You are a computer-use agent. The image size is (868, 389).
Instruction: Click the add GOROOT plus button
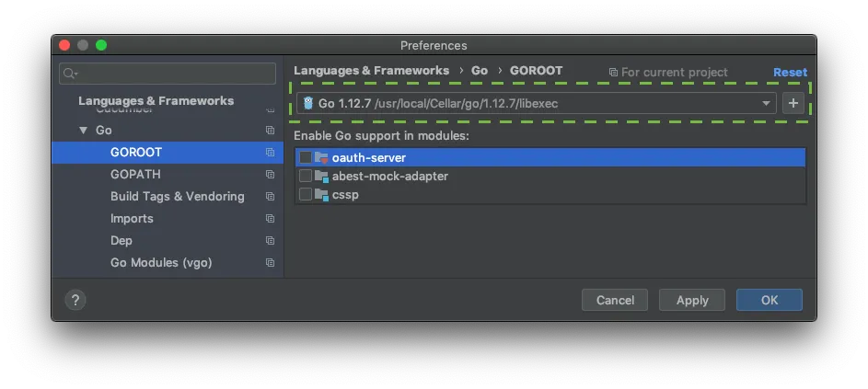(x=793, y=104)
